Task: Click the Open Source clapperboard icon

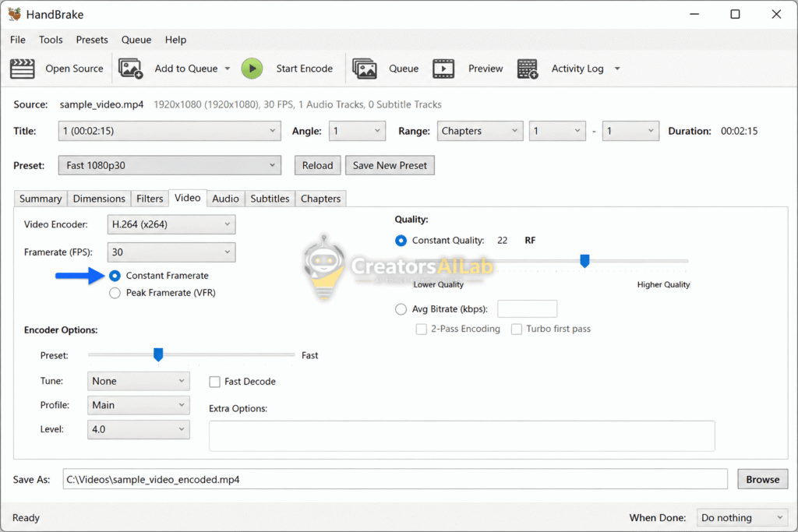Action: pyautogui.click(x=23, y=69)
